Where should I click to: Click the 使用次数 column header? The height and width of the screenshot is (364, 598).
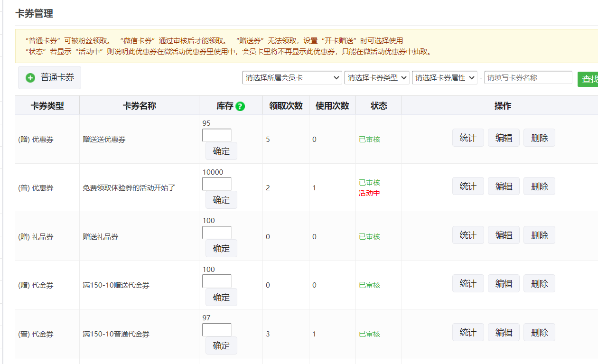click(332, 106)
